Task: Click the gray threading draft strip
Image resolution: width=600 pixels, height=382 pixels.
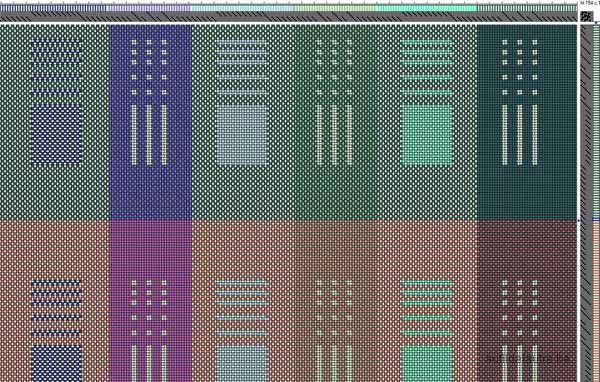Action: [x=289, y=16]
